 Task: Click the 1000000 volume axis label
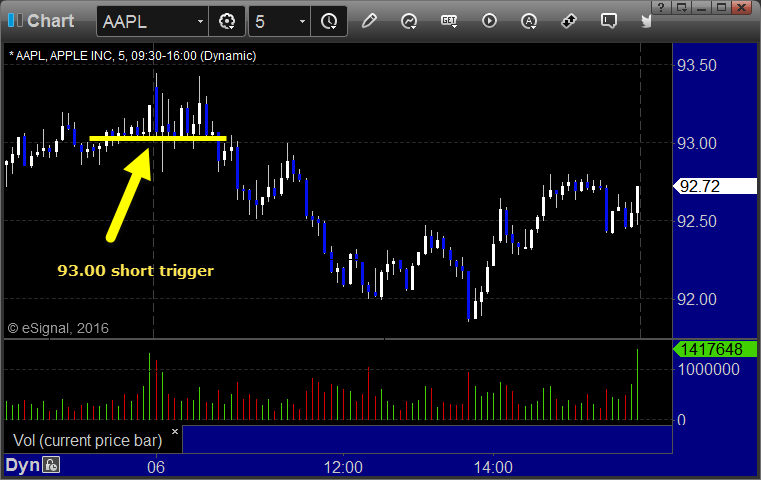coord(709,369)
